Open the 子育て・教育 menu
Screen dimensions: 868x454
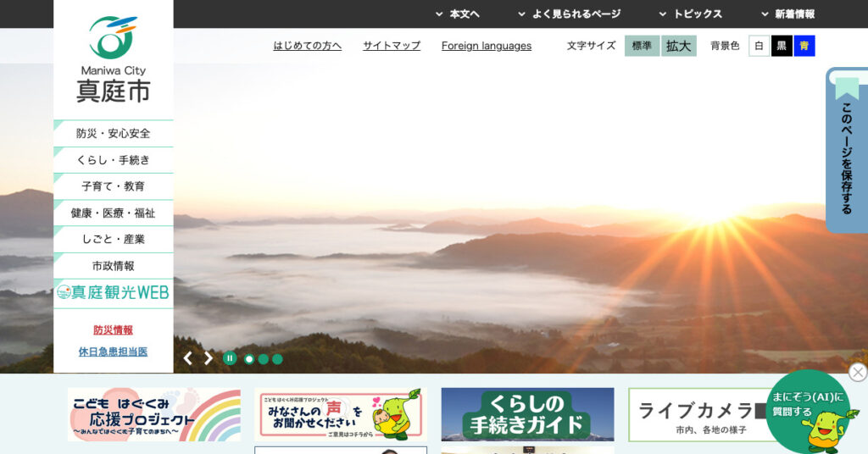point(114,186)
